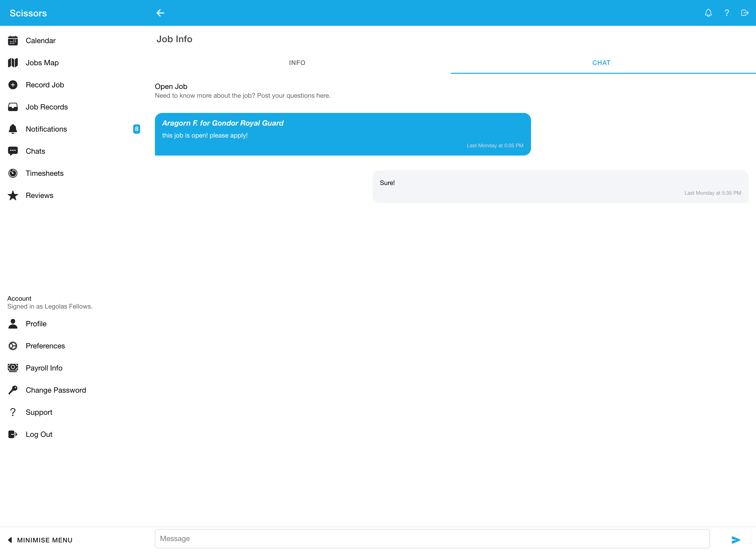756x553 pixels.
Task: Click the notification bell in the header
Action: pyautogui.click(x=709, y=13)
